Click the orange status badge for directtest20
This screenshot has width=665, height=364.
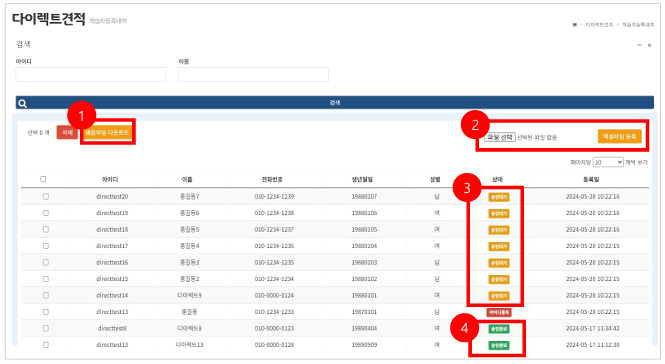click(x=499, y=197)
